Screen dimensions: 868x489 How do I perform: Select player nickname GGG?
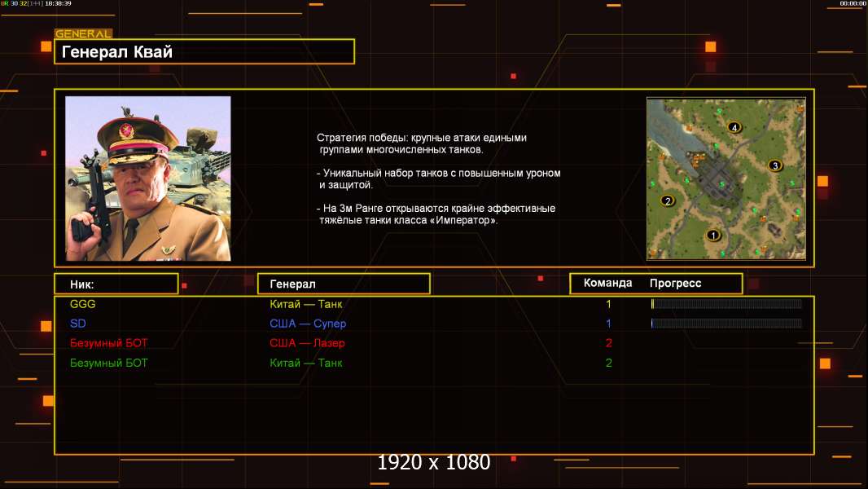click(82, 304)
